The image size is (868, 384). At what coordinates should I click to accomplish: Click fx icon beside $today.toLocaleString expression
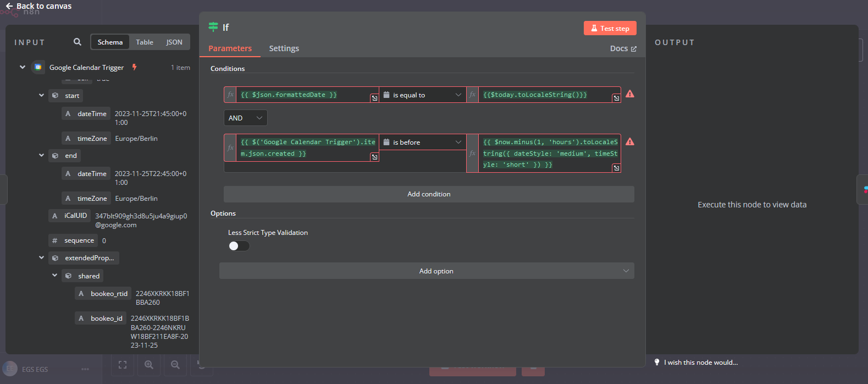click(472, 95)
